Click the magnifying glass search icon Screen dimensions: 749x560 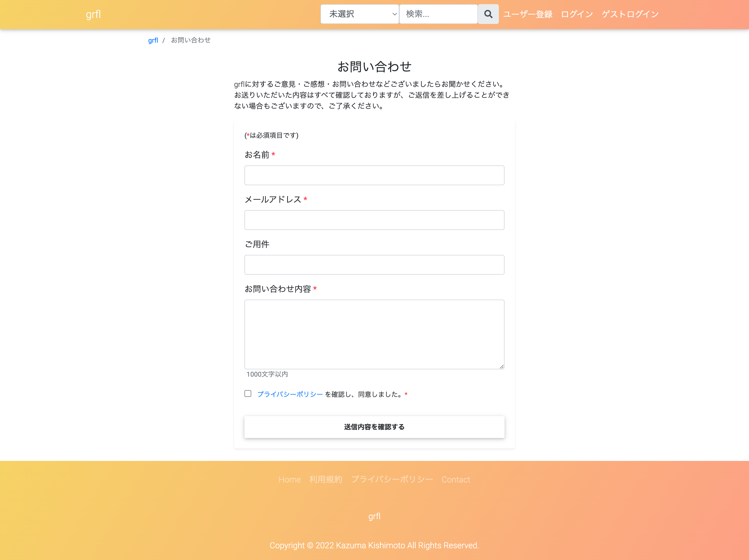[488, 14]
